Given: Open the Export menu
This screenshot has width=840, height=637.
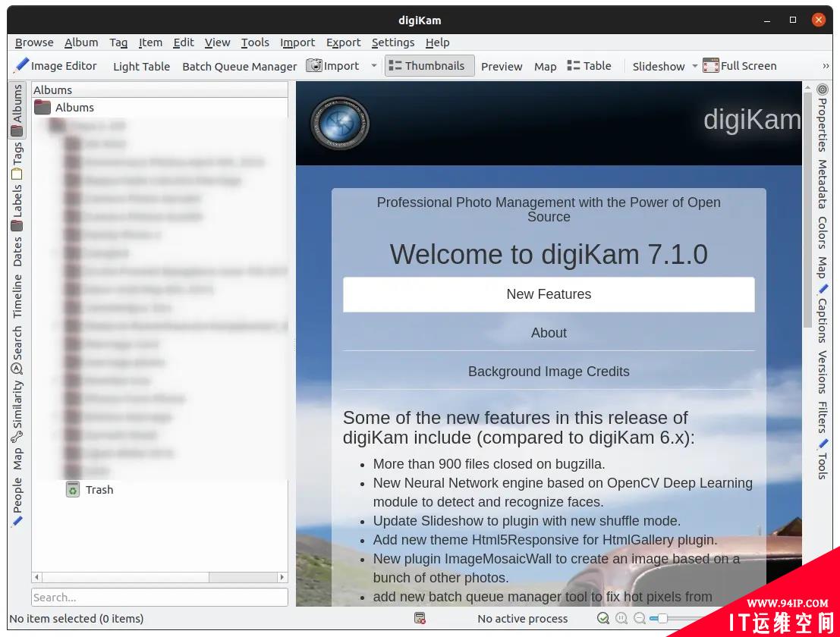Looking at the screenshot, I should click(x=344, y=42).
